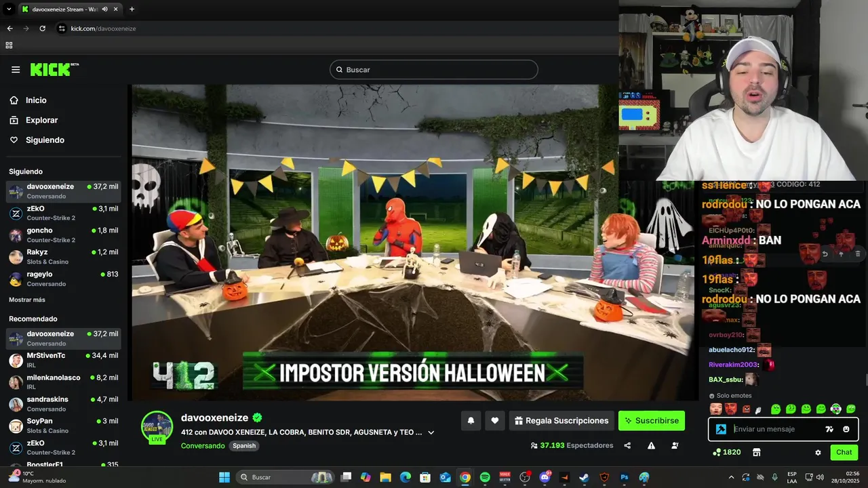Click Arminxdd username in chat
868x488 pixels.
[725, 240]
